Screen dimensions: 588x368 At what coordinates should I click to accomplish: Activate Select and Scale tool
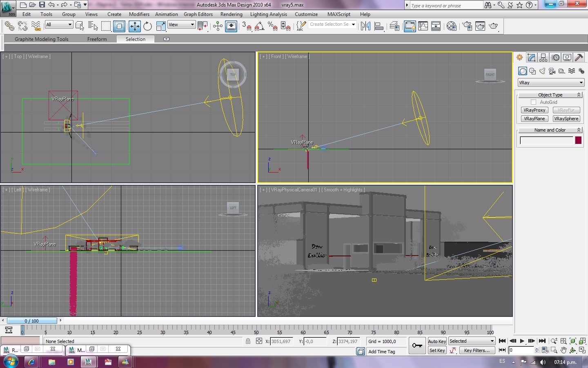click(x=161, y=26)
